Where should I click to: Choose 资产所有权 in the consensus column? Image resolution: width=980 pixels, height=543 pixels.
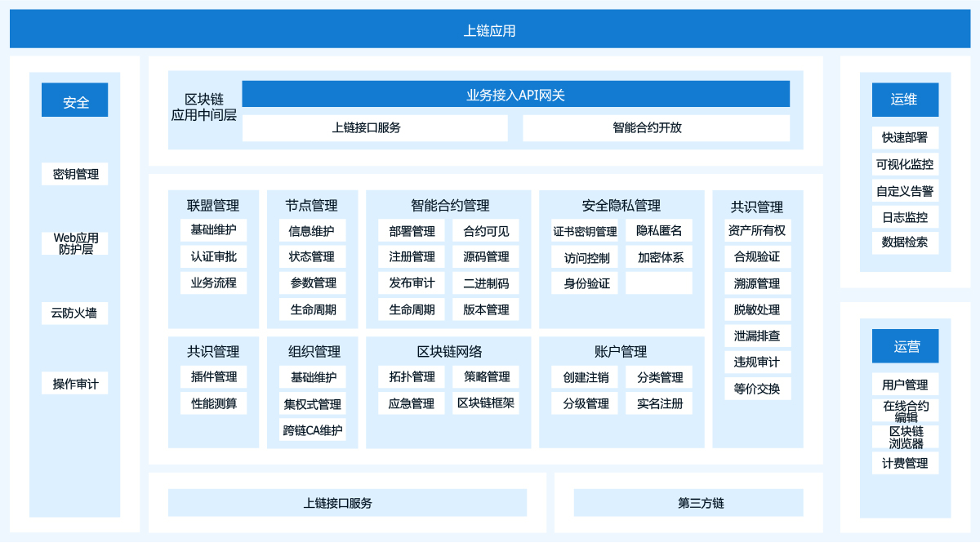[x=757, y=230]
